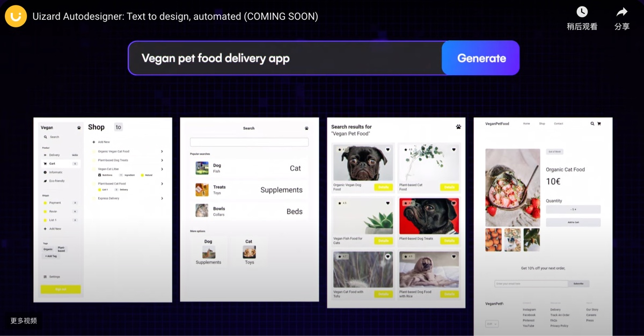Click Details on Organic Vegan Dog Food
This screenshot has height=336, width=644.
[383, 187]
